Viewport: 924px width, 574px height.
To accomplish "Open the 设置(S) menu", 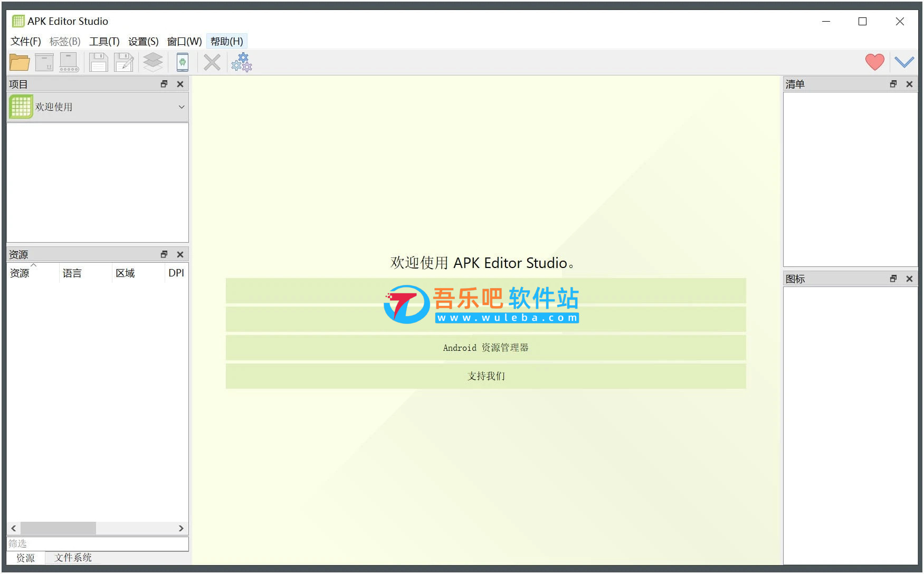I will click(x=144, y=41).
